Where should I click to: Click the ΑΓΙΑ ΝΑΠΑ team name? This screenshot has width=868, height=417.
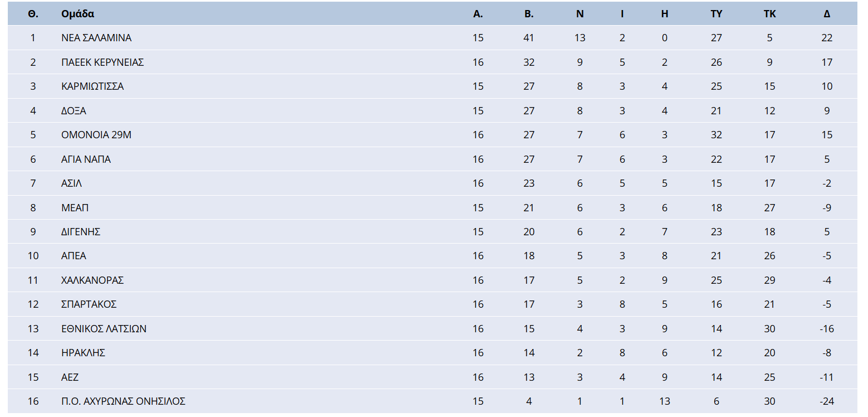click(x=86, y=159)
